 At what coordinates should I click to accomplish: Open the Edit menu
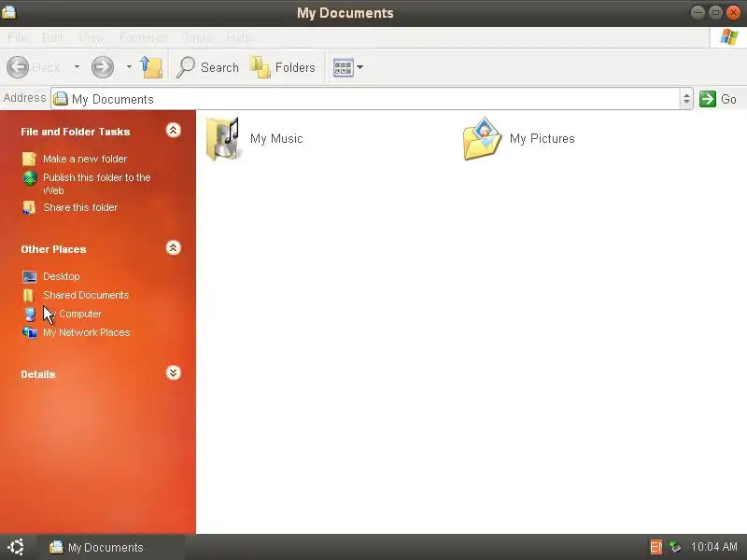click(52, 37)
